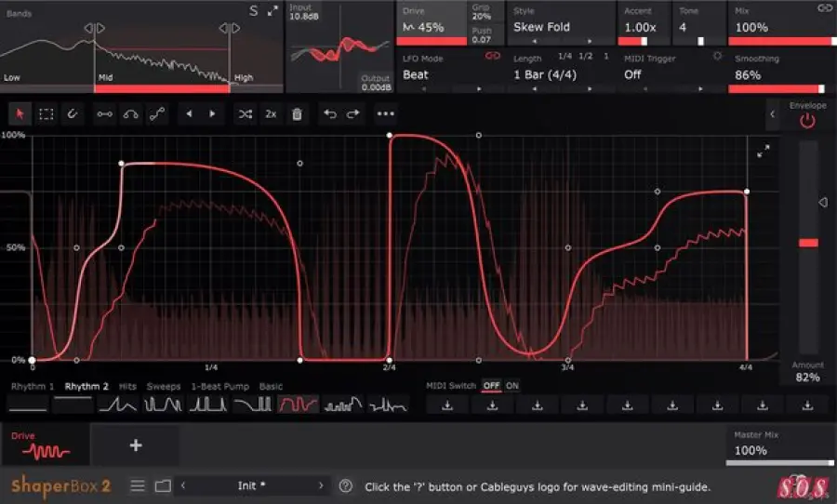This screenshot has width=837, height=504.
Task: Click the Accent 1.00x value
Action: coord(640,27)
